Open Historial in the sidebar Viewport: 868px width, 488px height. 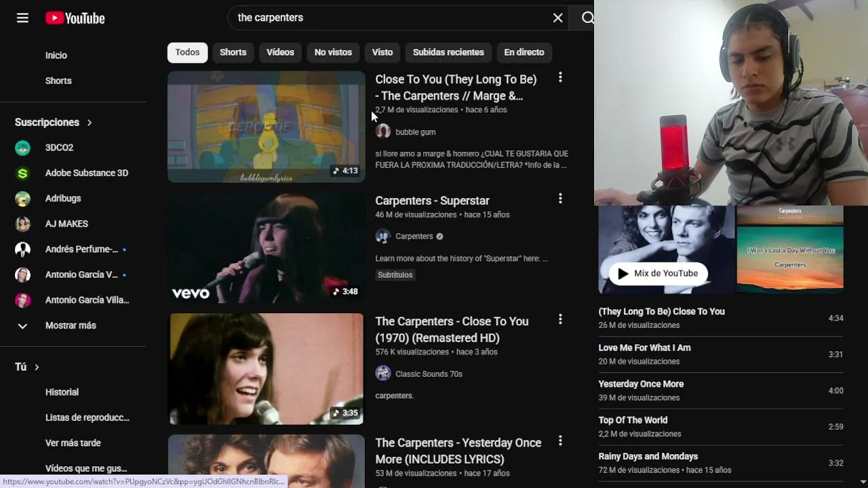62,392
